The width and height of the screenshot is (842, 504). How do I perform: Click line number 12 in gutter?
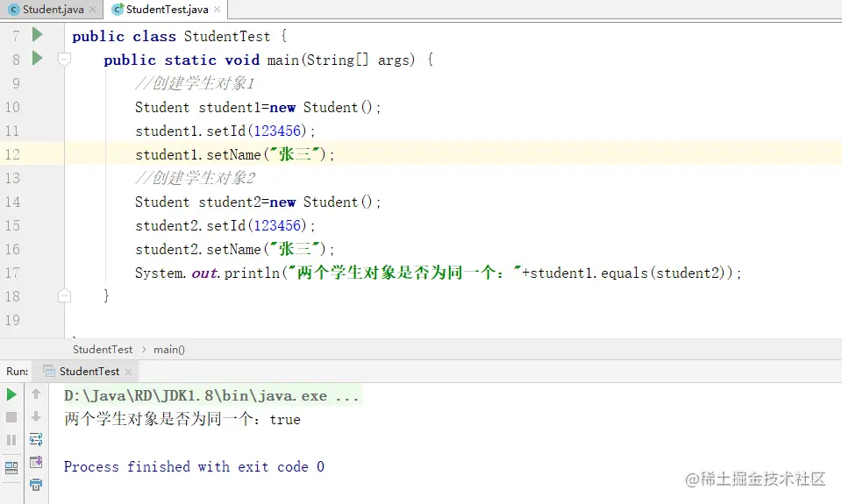12,154
